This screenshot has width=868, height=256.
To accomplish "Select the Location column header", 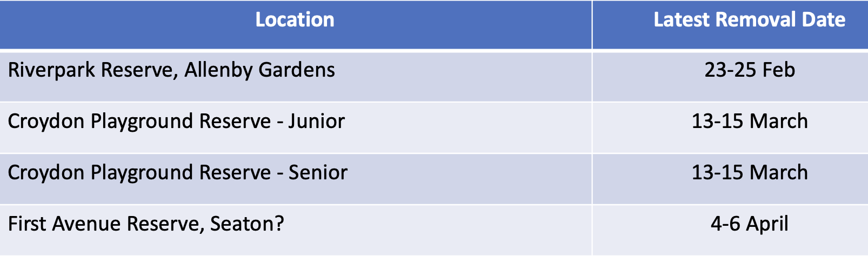I will click(x=296, y=24).
